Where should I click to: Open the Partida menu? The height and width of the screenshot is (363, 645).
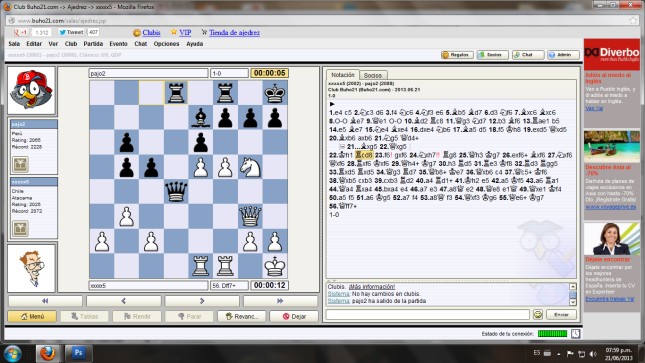click(93, 44)
